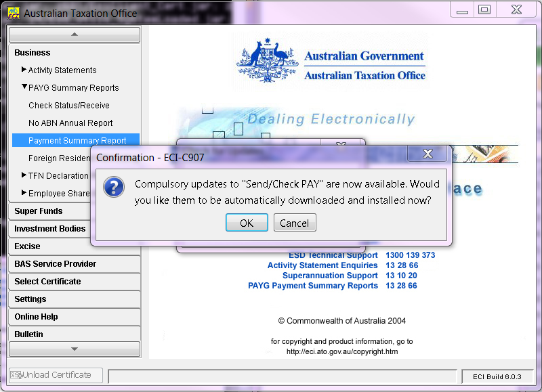Collapse the PAYG Summary Reports node
Screen dimensions: 542x392
coord(24,87)
